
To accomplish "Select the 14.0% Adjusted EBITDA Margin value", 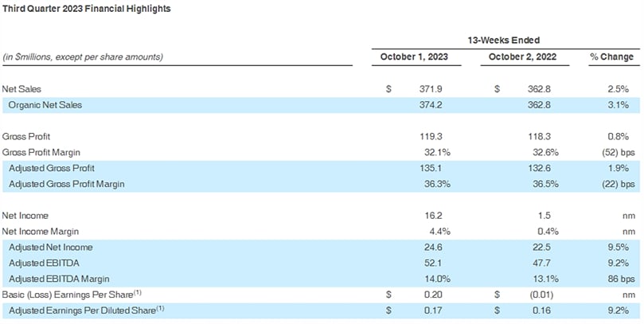I will pyautogui.click(x=437, y=279).
